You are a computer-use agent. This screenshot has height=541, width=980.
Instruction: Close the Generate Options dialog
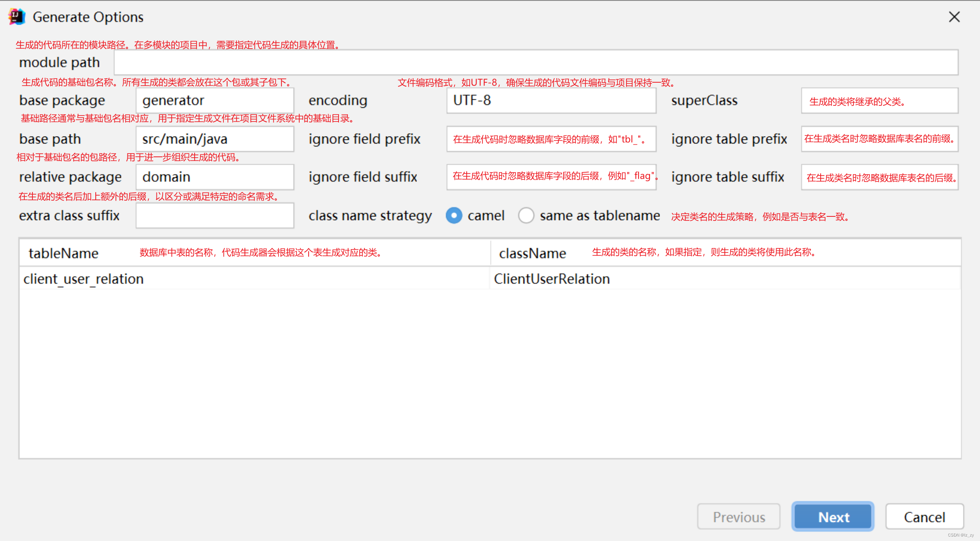point(954,17)
